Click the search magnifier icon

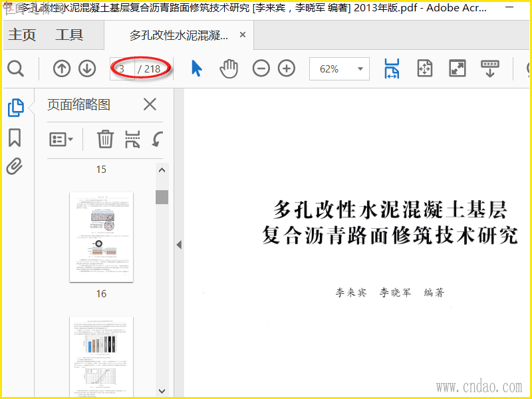(x=15, y=68)
